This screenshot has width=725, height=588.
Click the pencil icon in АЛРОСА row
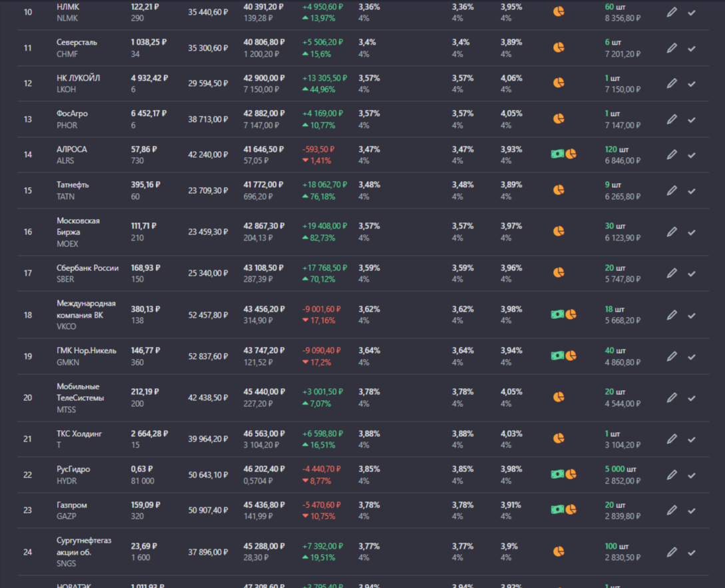point(672,155)
